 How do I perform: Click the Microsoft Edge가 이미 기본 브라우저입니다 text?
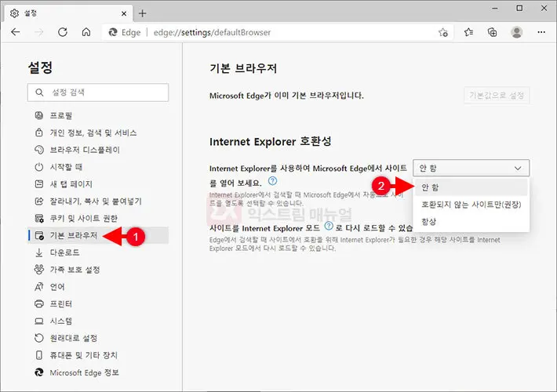286,96
